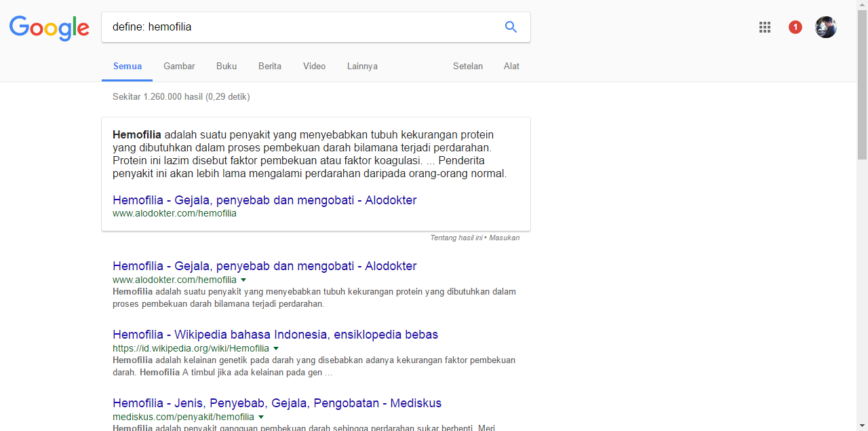Open the Alodokter hemofilia result link
Screen dimensions: 868x431
tap(264, 266)
